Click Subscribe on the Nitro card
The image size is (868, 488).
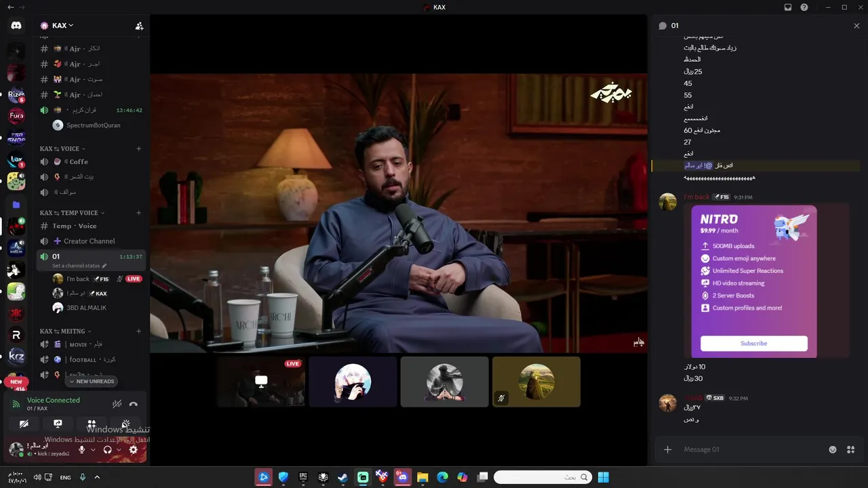coord(753,344)
